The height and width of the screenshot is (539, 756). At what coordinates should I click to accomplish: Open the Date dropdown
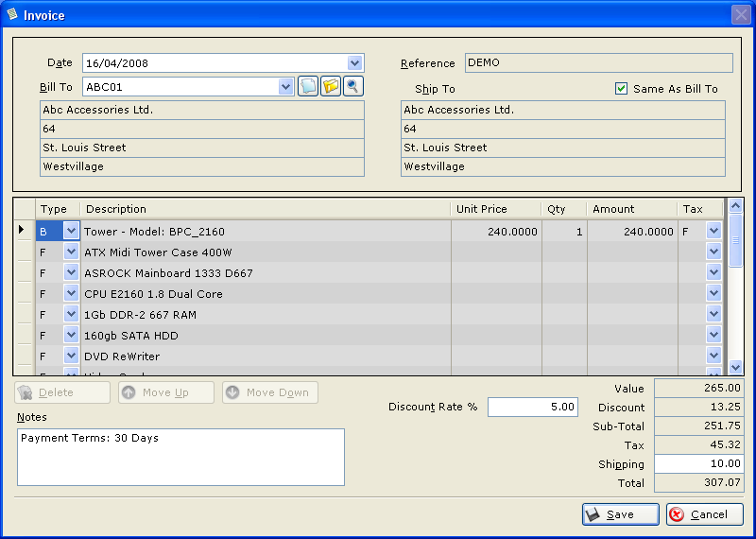point(355,63)
